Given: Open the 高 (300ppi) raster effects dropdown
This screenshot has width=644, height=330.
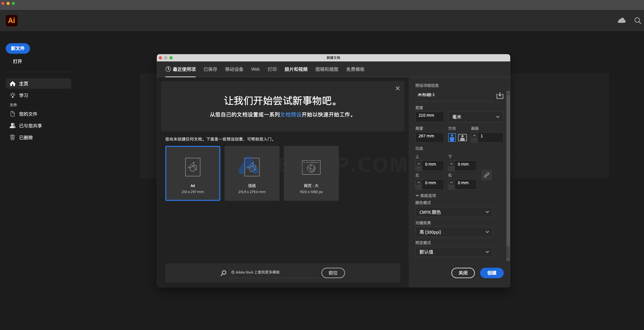Looking at the screenshot, I should [x=454, y=232].
